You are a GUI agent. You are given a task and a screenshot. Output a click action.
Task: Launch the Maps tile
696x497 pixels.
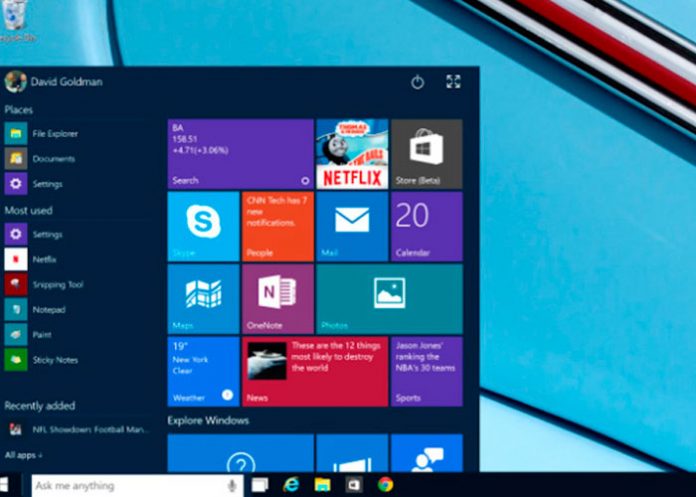point(203,299)
